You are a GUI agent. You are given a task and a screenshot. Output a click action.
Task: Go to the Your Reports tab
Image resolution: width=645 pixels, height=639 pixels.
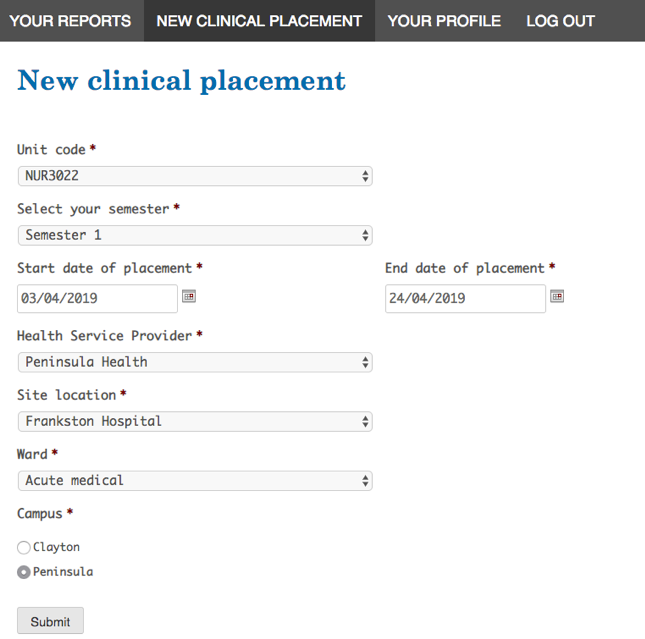pos(70,21)
